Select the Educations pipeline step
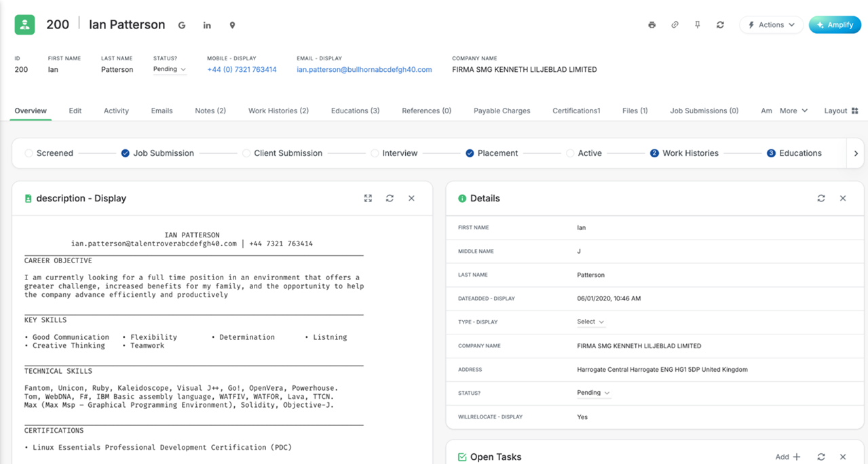Viewport: 868px width, 464px height. [x=793, y=153]
